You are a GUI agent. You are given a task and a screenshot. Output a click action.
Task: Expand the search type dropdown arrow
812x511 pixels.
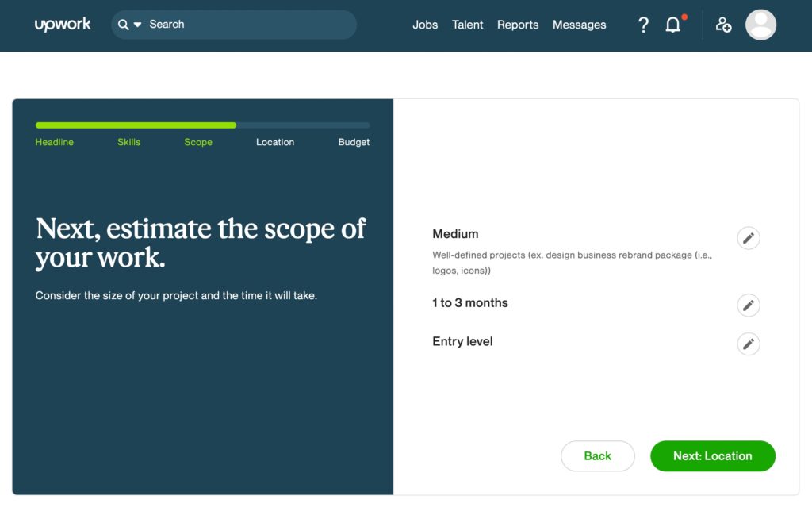(137, 25)
